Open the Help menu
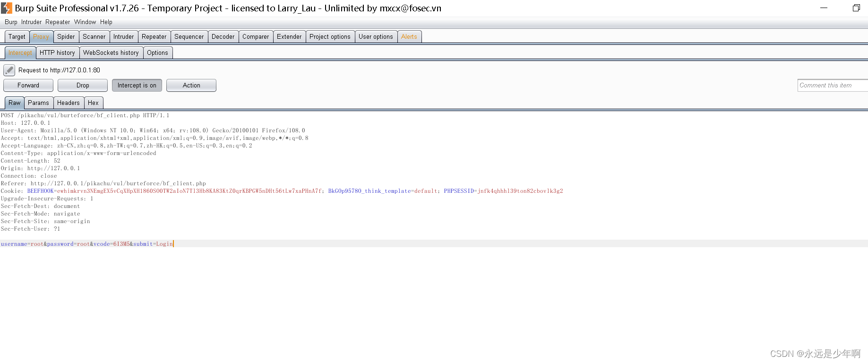Screen dimensions: 868x363 click(106, 22)
